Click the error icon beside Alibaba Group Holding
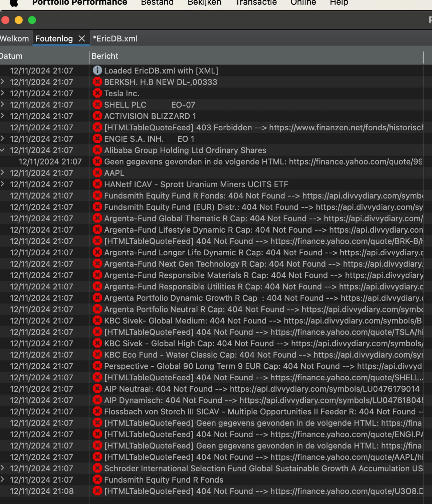 click(97, 150)
